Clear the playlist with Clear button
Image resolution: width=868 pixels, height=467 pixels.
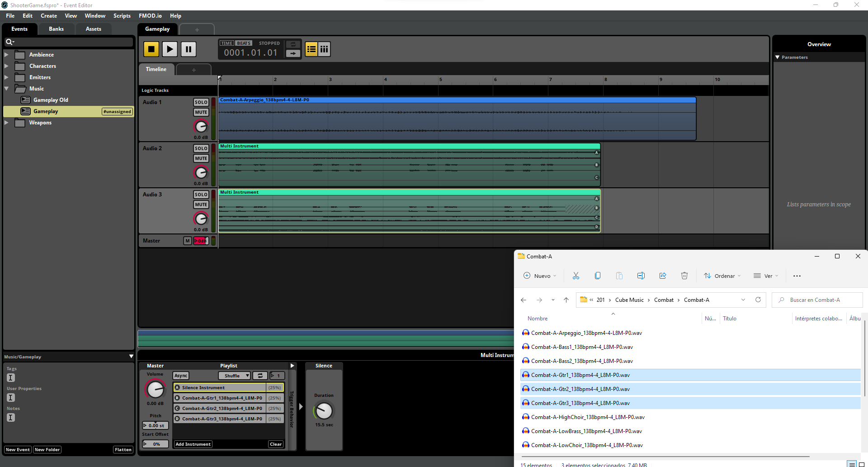coord(276,444)
